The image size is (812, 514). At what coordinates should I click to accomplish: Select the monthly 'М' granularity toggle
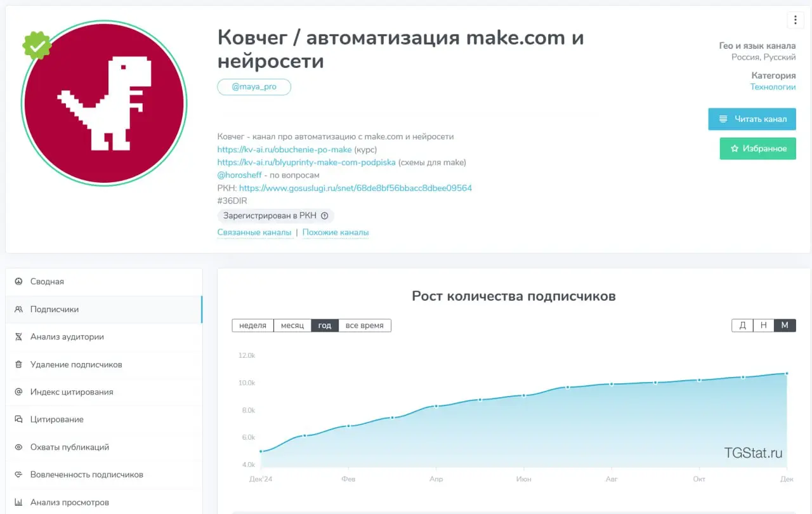(x=785, y=325)
